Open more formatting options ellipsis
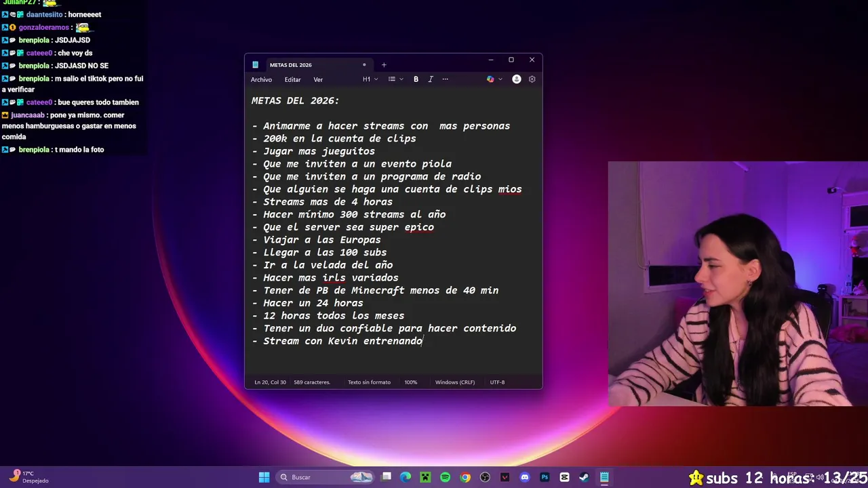Screen dimensions: 868x488 pos(445,79)
